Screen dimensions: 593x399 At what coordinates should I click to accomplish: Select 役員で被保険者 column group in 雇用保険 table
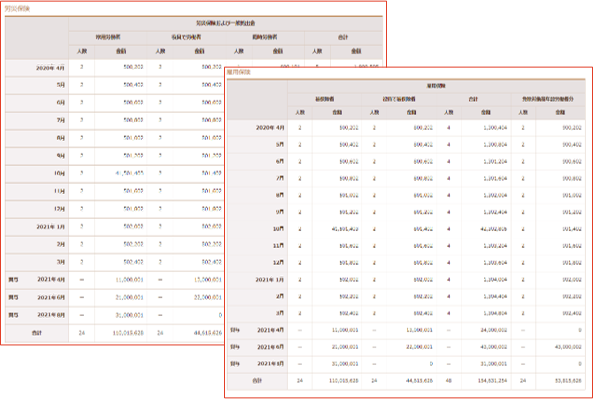(399, 99)
